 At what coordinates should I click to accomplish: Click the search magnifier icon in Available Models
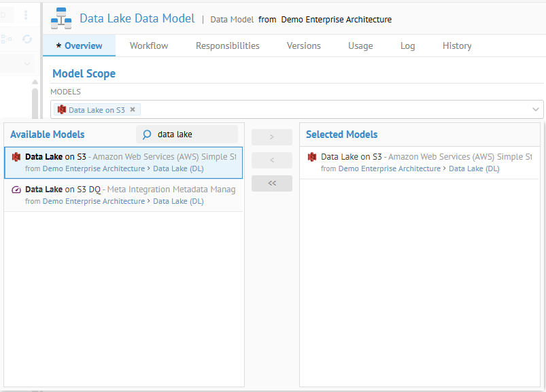coord(146,135)
